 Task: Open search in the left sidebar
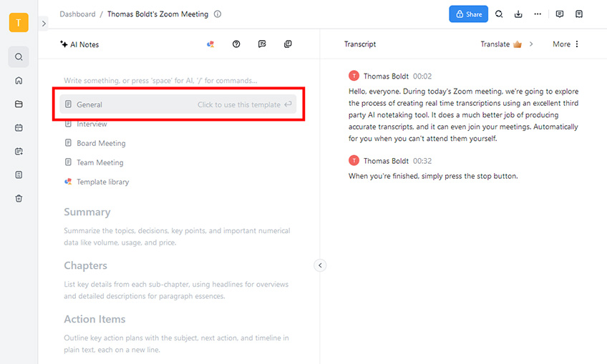(x=19, y=57)
